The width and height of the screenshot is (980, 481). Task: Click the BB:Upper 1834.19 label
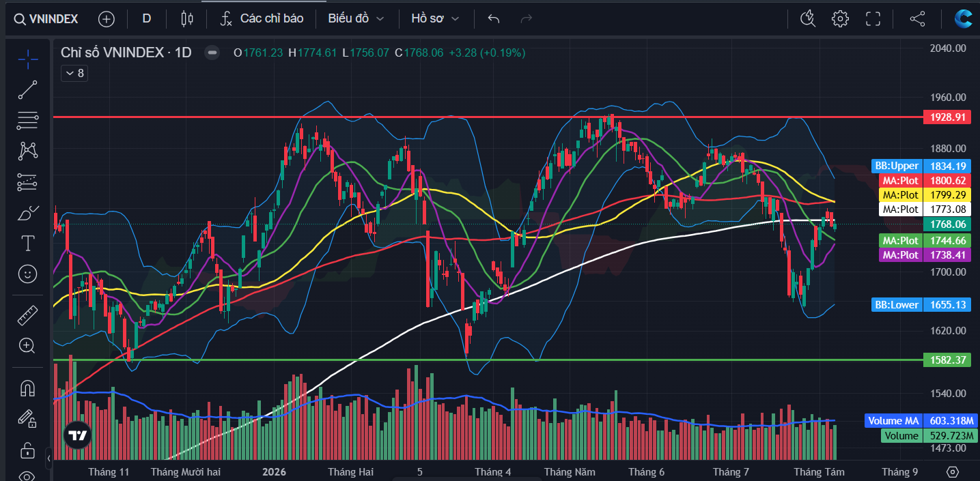920,166
